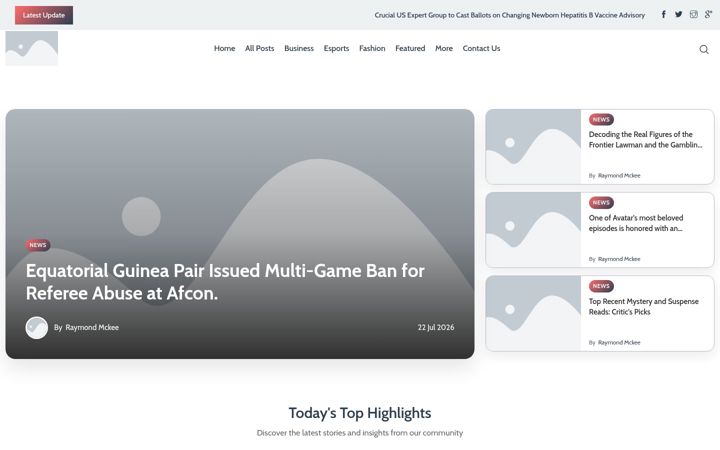Open author Raymond Mckee on featured post

coord(92,327)
